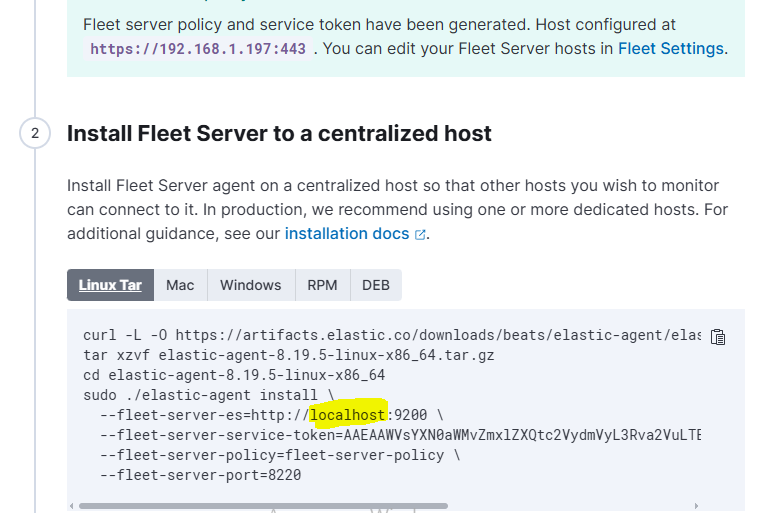This screenshot has width=777, height=513.
Task: Follow the installation docs link
Action: pyautogui.click(x=347, y=233)
